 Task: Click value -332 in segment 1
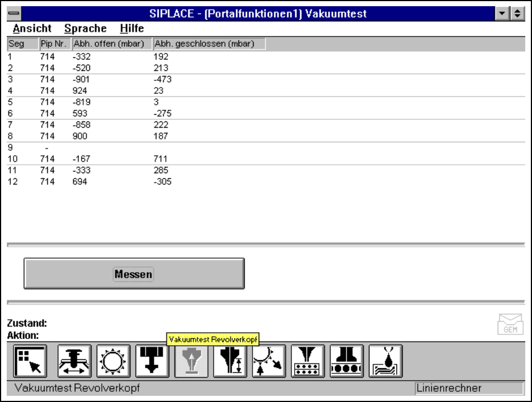(82, 57)
